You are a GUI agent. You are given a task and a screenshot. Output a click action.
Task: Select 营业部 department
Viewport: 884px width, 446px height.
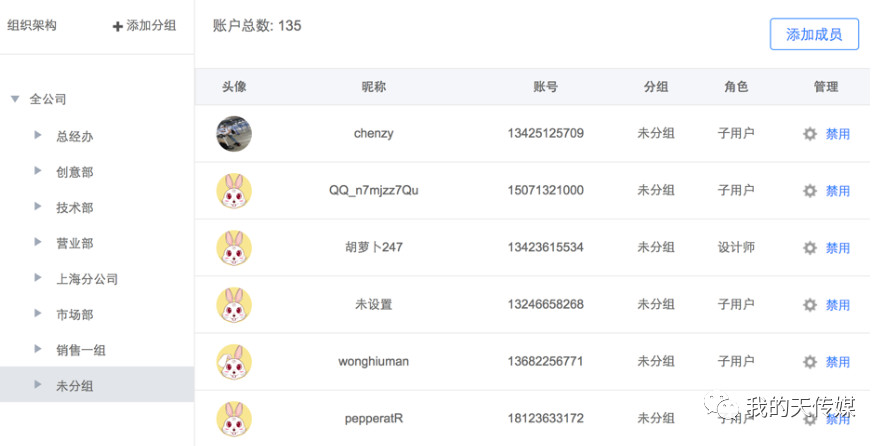[x=74, y=243]
